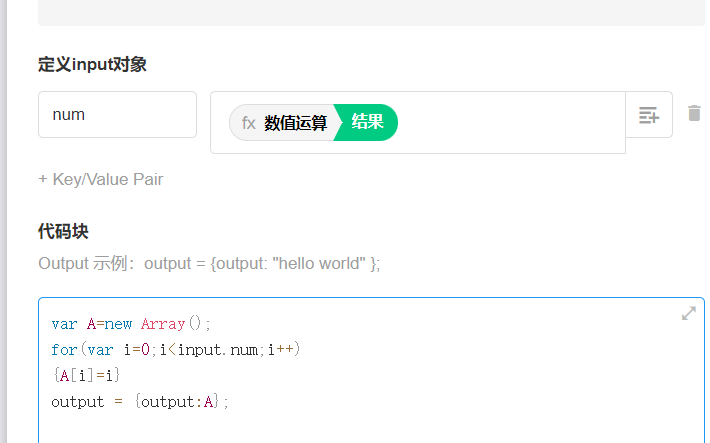The image size is (710, 443).
Task: Click the '{A[i]=i}' code line
Action: pyautogui.click(x=86, y=375)
